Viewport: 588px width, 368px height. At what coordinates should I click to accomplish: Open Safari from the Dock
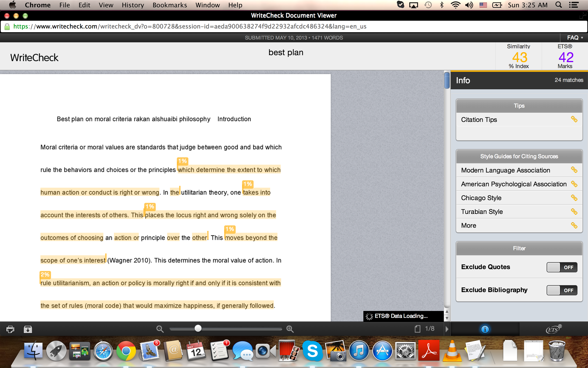103,351
